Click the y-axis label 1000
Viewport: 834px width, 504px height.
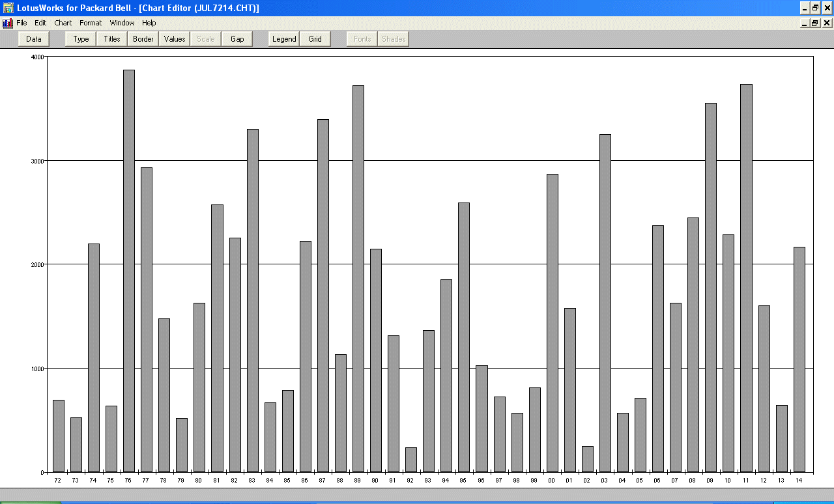click(x=37, y=369)
